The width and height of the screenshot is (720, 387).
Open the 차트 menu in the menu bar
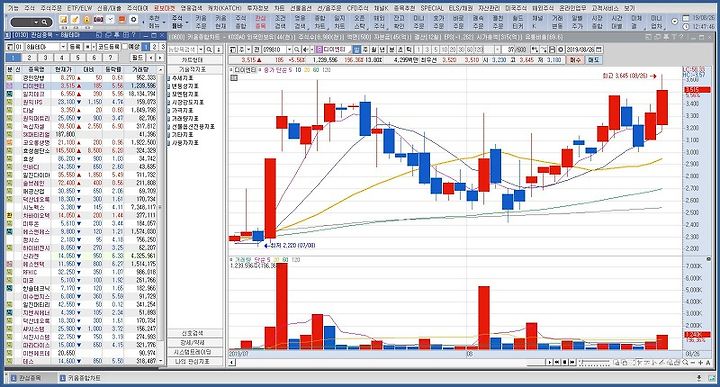click(x=279, y=8)
